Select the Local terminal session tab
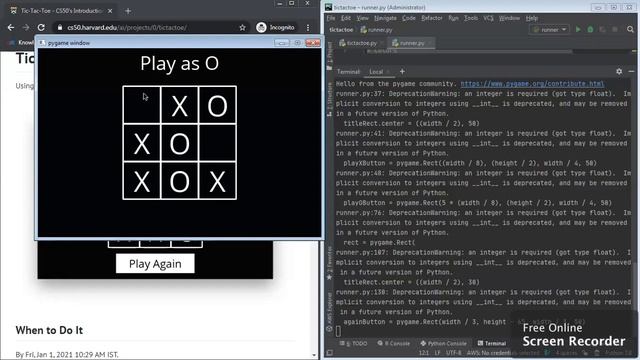This screenshot has width=640, height=360. pos(376,72)
